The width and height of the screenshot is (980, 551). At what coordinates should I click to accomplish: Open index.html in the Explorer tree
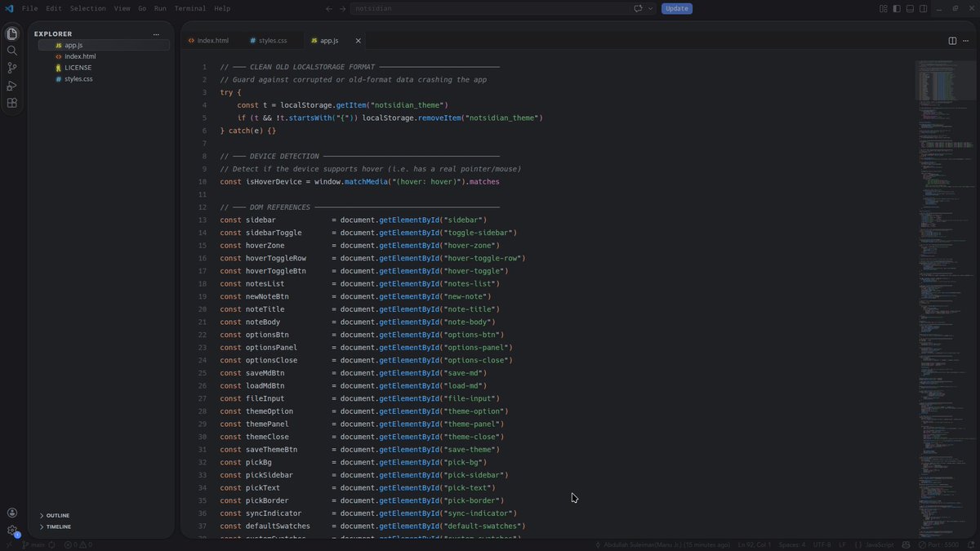[x=104, y=56]
